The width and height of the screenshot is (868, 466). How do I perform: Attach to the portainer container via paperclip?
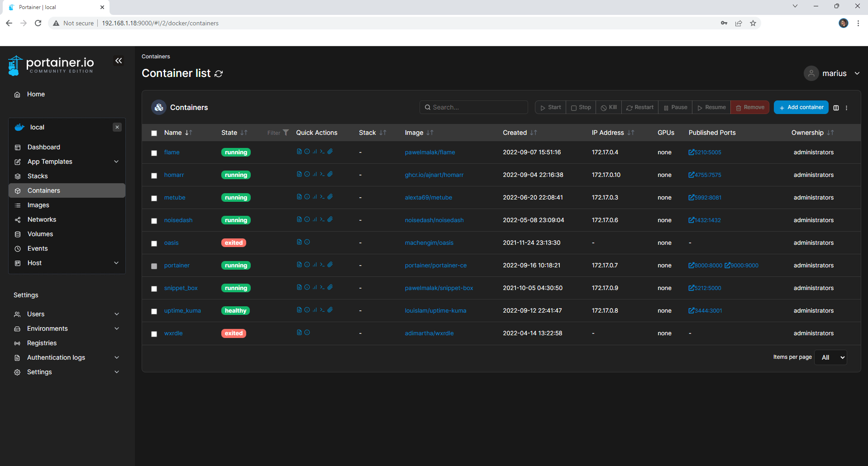point(330,265)
